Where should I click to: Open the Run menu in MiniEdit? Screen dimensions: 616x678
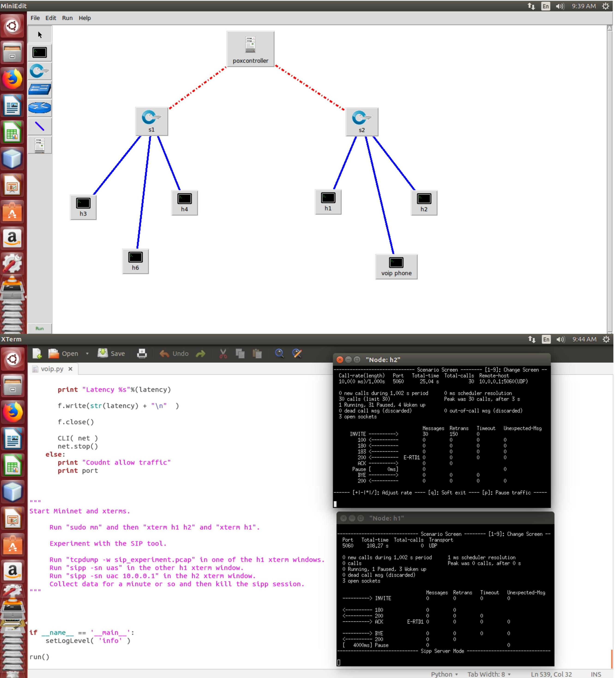tap(67, 18)
